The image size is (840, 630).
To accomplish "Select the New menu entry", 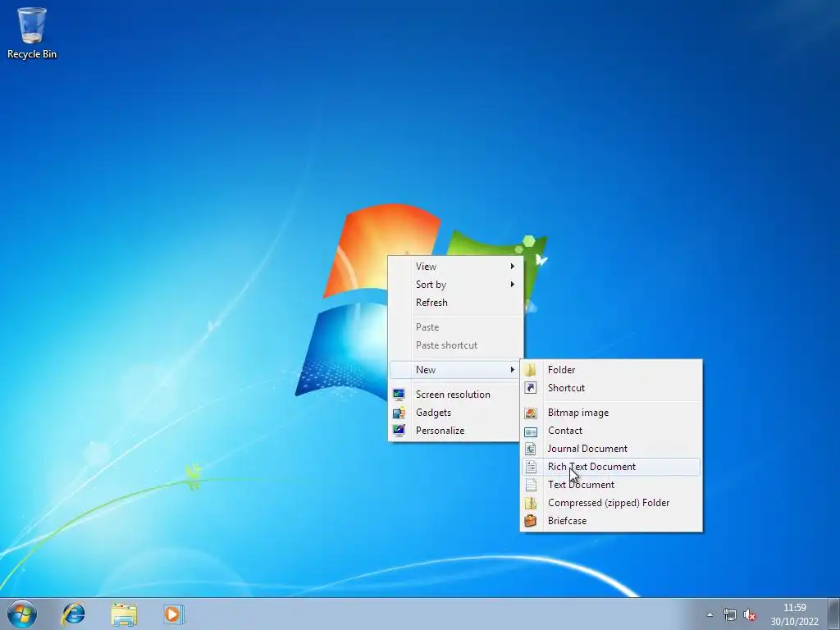I will [x=454, y=370].
